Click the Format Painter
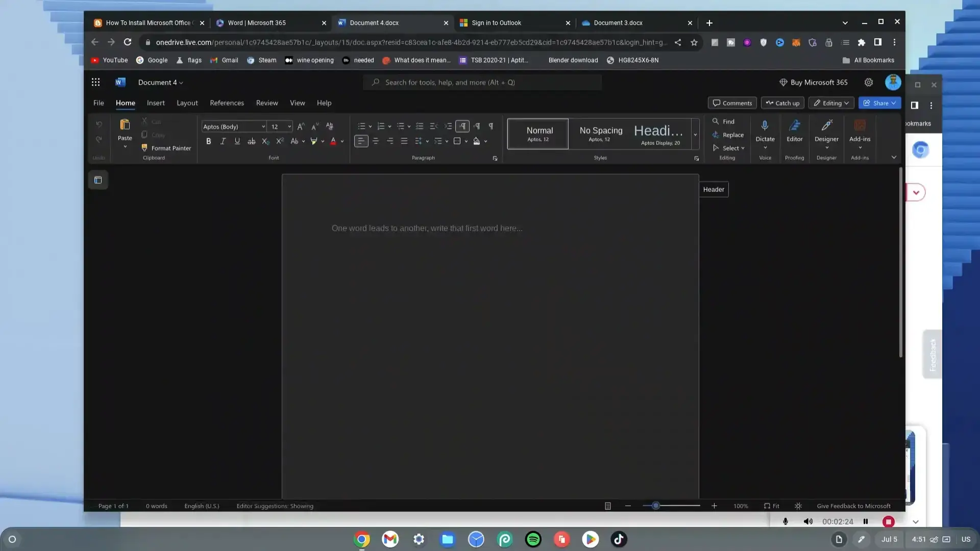This screenshot has width=980, height=551. [166, 148]
